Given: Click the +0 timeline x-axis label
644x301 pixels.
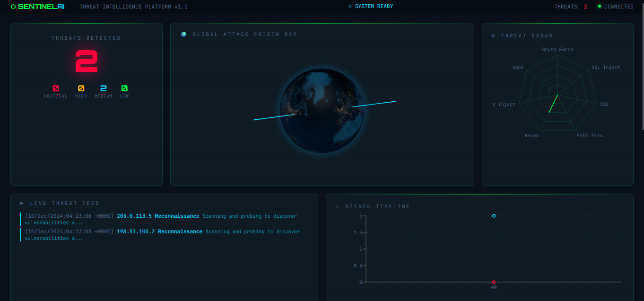Looking at the screenshot, I should point(494,288).
